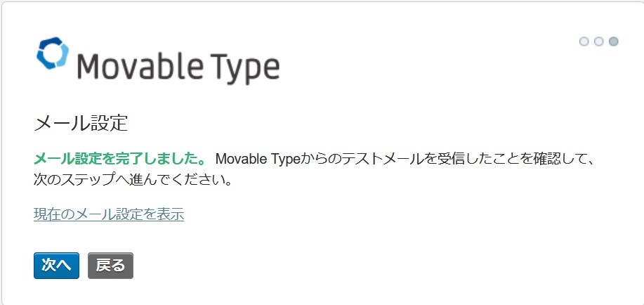Click the 戻 character on the gray button
The height and width of the screenshot is (305, 644).
tap(103, 266)
